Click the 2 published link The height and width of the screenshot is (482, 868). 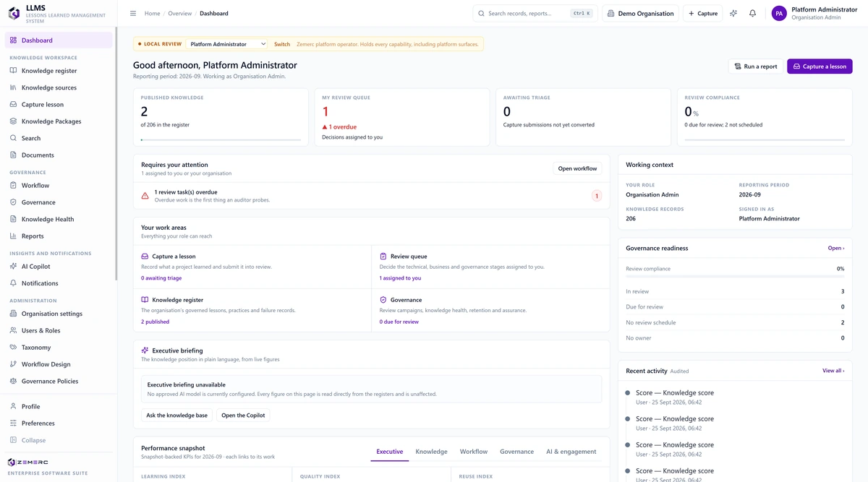coord(155,322)
